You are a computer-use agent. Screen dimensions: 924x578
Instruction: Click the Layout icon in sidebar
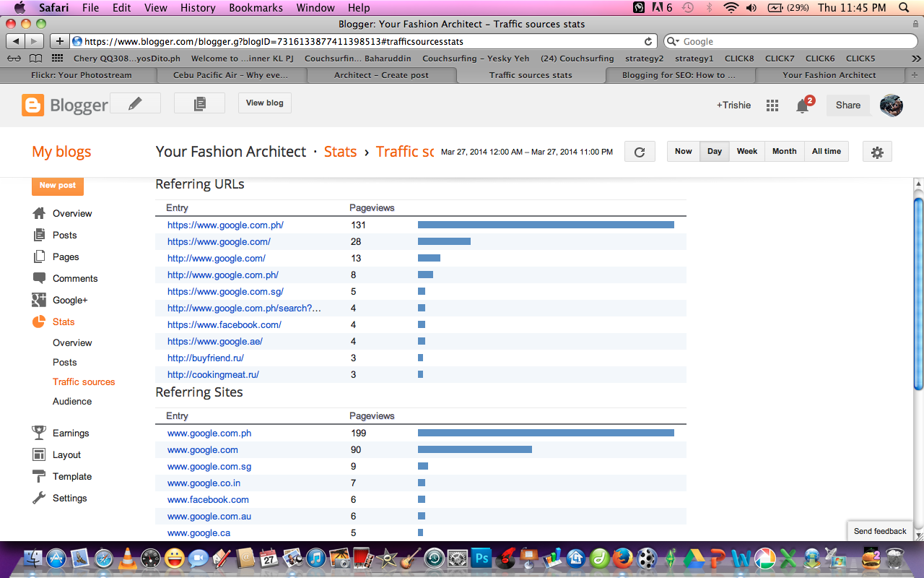[39, 454]
